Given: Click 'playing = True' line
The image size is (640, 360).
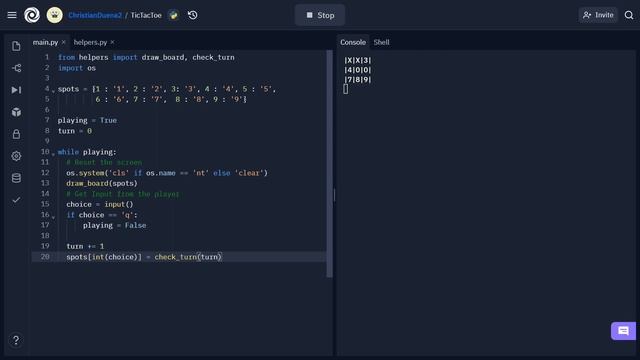Looking at the screenshot, I should 87,120.
